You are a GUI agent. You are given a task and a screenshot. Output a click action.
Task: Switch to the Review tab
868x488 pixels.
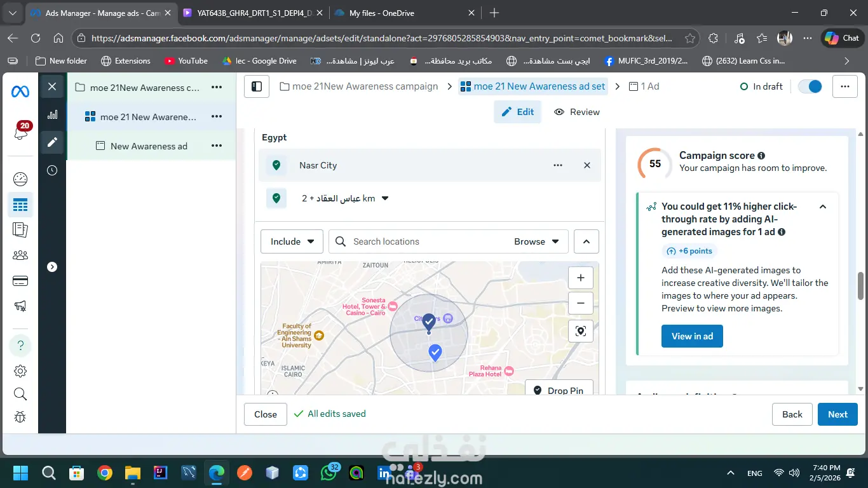click(576, 112)
